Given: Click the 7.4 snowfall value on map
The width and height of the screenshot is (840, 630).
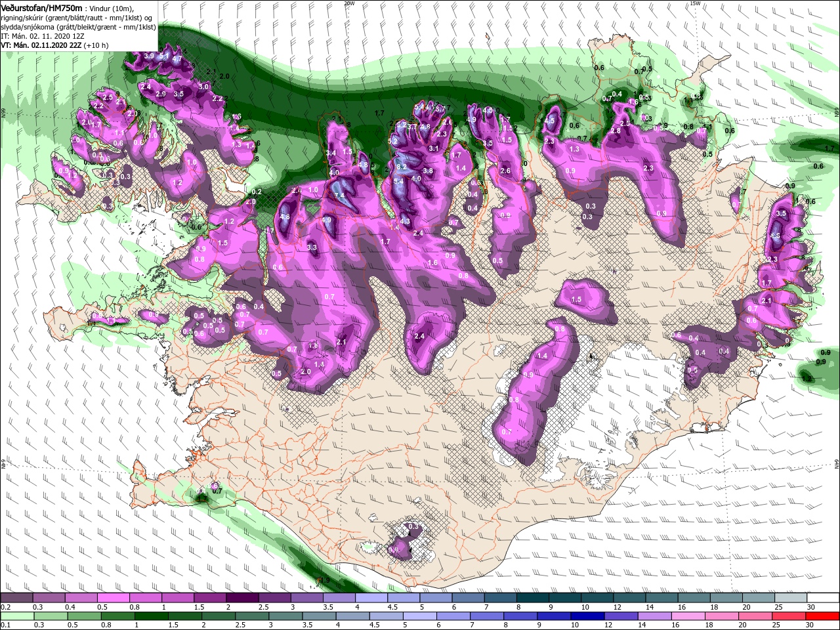Looking at the screenshot, I should pyautogui.click(x=340, y=196).
